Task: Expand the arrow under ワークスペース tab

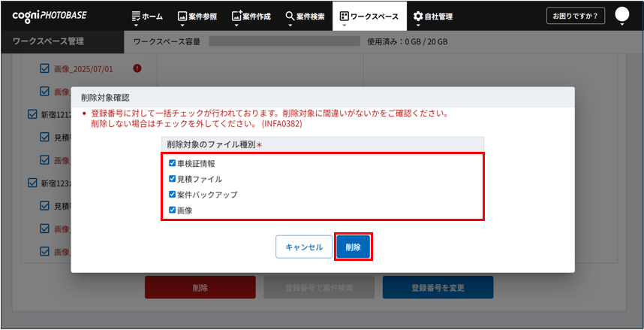Action: (343, 26)
